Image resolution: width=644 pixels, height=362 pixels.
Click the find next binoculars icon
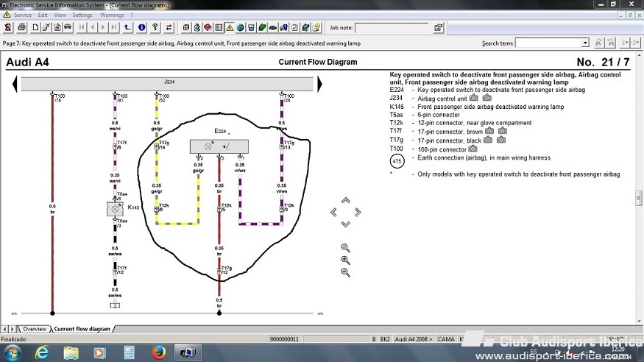point(611,43)
